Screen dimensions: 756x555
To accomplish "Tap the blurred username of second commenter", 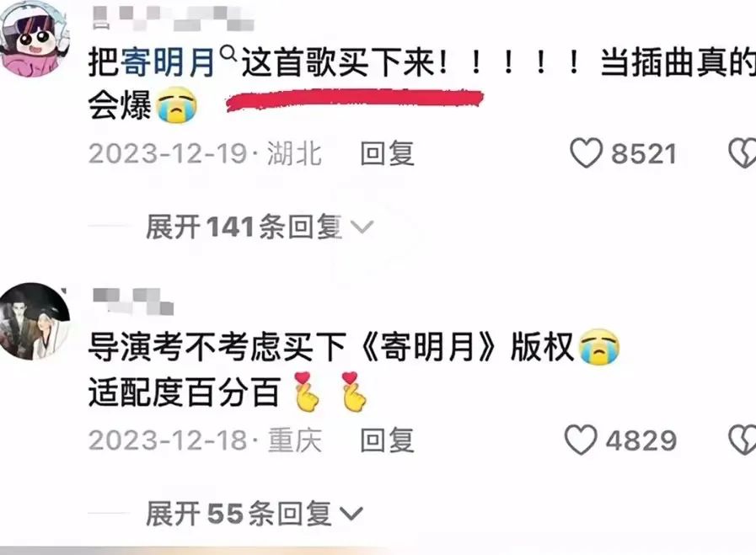I will pyautogui.click(x=132, y=302).
